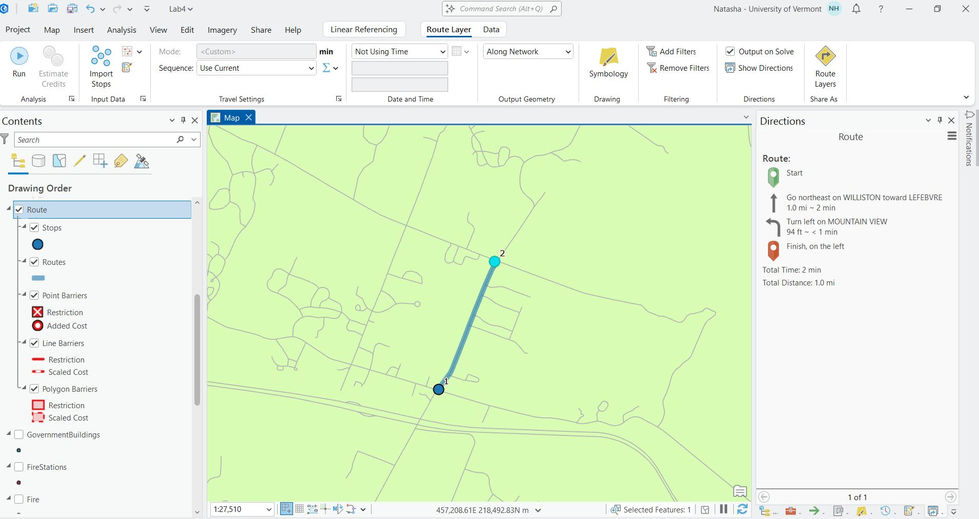
Task: Click the Routes blue line symbol
Action: [37, 278]
